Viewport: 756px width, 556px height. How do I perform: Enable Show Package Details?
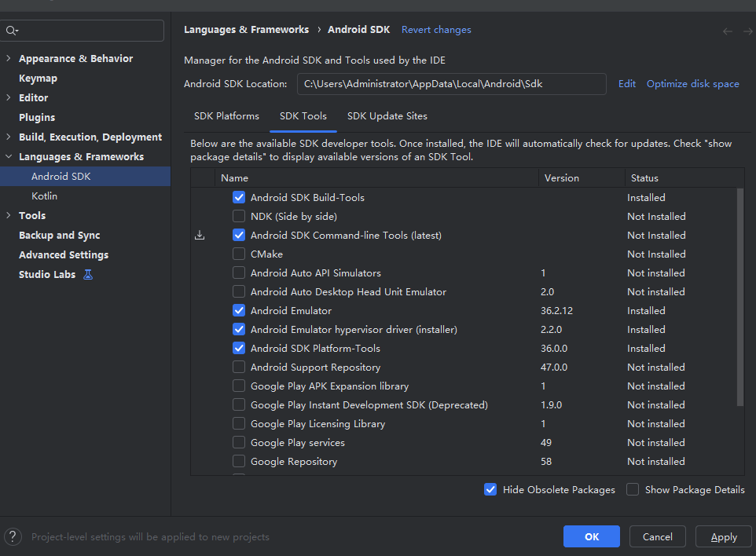tap(633, 489)
